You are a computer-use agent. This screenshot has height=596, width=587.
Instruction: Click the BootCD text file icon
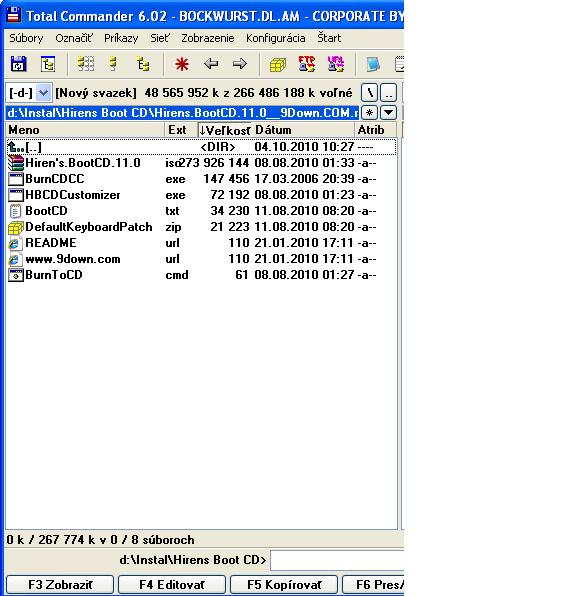click(15, 211)
